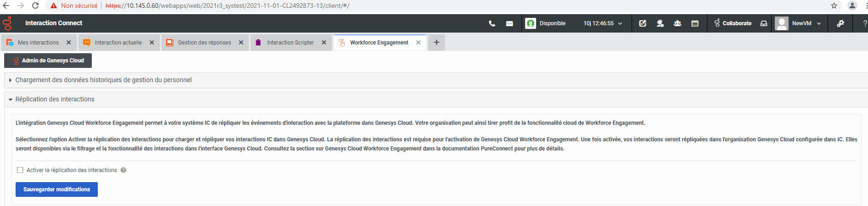Switch to Mes interactions tab
This screenshot has height=206, width=868.
38,43
